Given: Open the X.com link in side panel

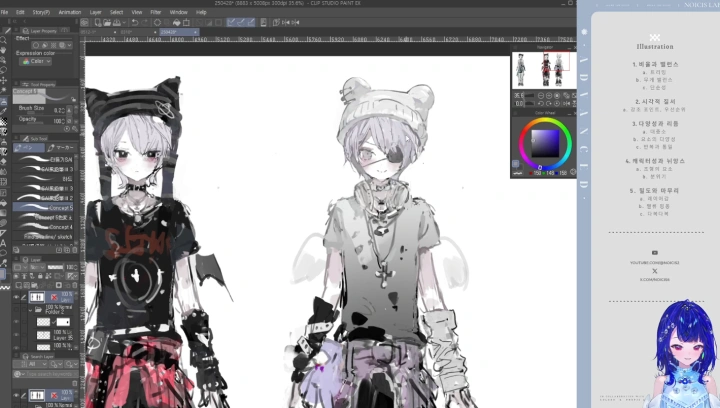Looking at the screenshot, I should tap(654, 279).
